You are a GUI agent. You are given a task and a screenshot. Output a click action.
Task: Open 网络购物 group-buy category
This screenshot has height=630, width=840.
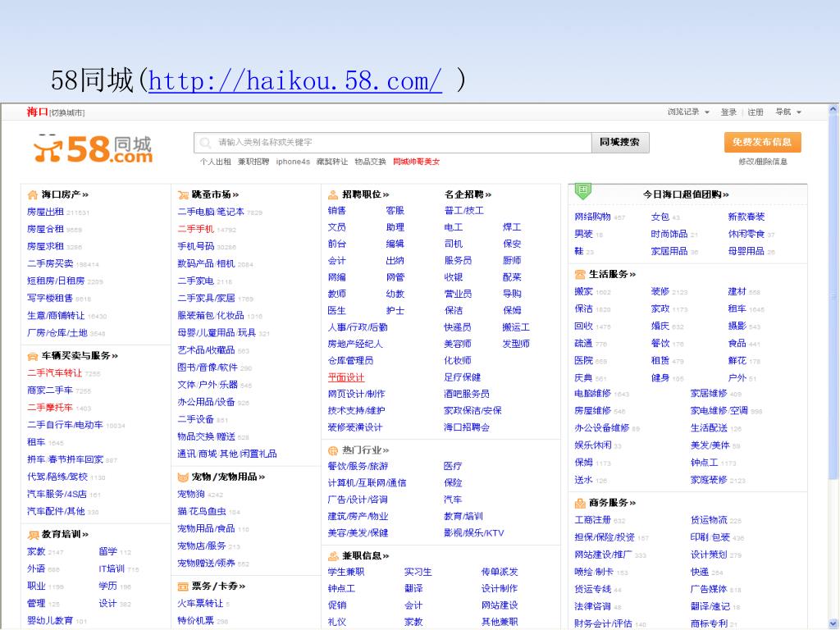point(593,217)
